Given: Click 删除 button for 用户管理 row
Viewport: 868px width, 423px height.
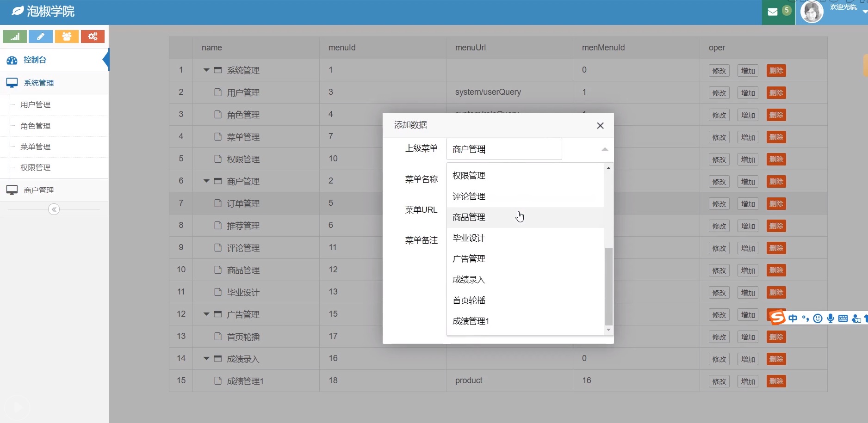Looking at the screenshot, I should (x=776, y=93).
